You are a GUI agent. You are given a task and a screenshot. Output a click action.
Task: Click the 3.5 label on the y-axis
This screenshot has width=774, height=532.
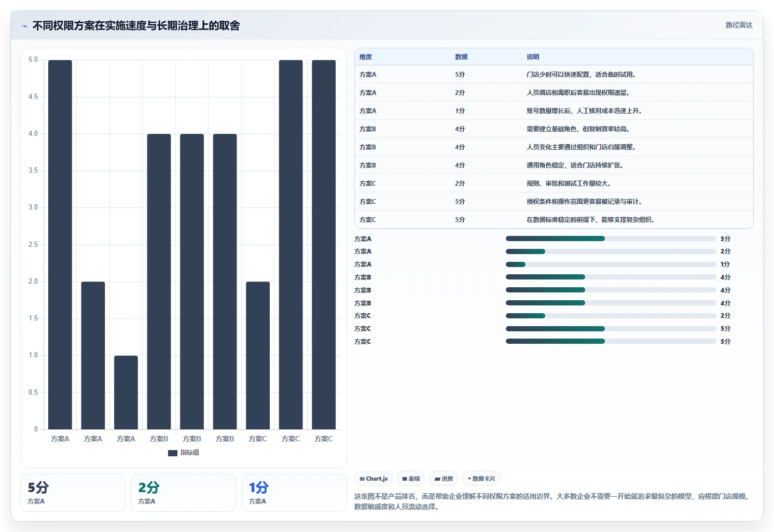tap(33, 171)
